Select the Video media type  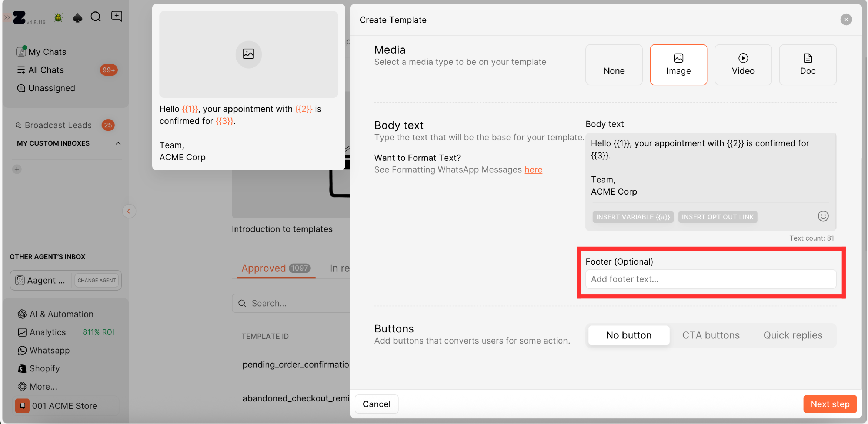pyautogui.click(x=743, y=64)
